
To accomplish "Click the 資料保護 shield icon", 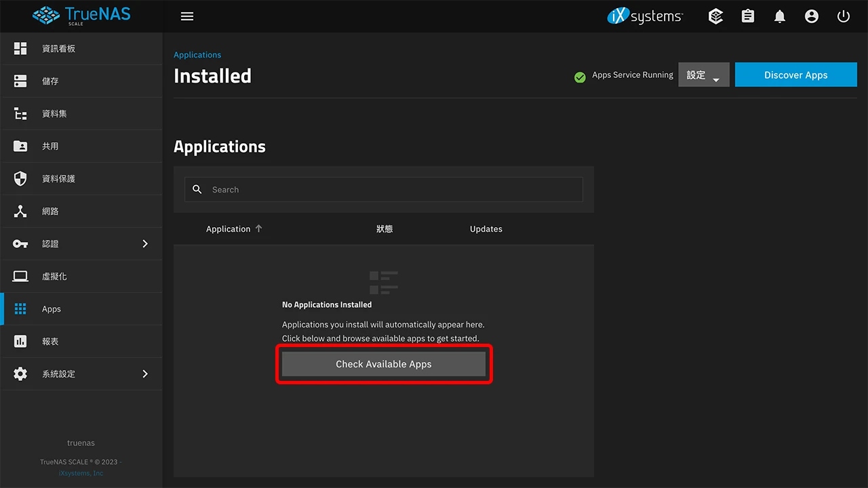I will pos(20,178).
